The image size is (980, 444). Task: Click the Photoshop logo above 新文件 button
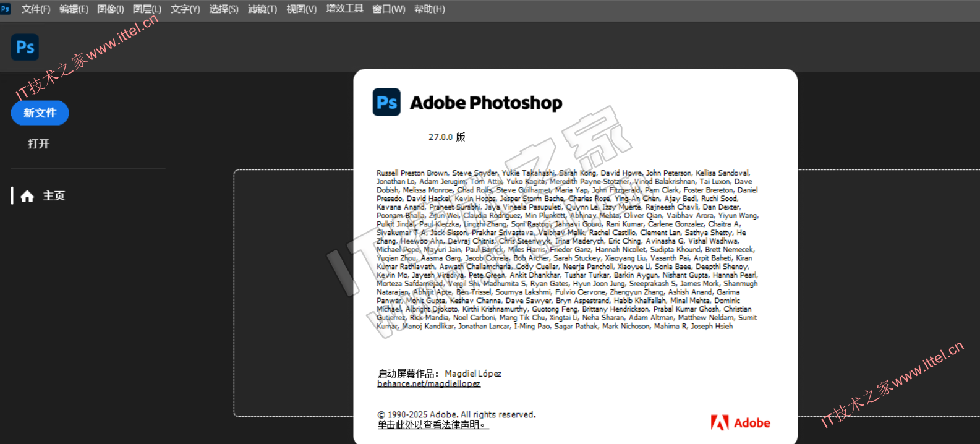tap(25, 47)
